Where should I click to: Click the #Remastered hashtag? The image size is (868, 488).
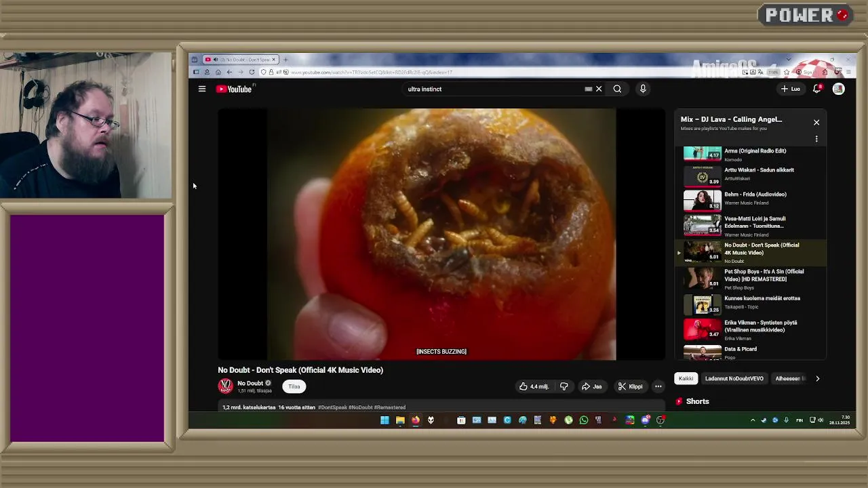[389, 407]
